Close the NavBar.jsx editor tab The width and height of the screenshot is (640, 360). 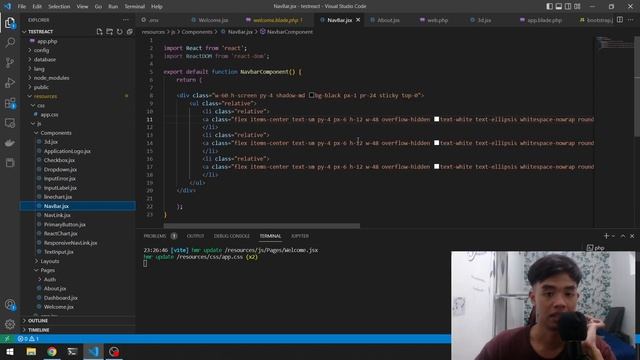pos(358,20)
